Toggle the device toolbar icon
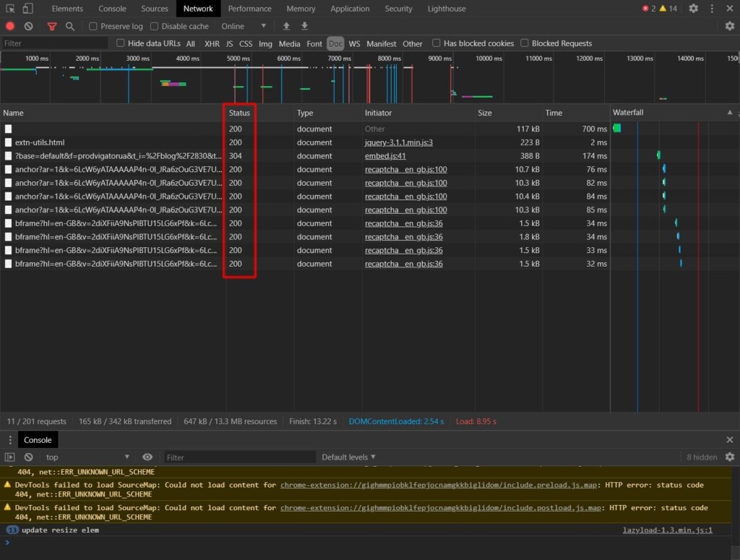This screenshot has height=560, width=740. (x=27, y=8)
